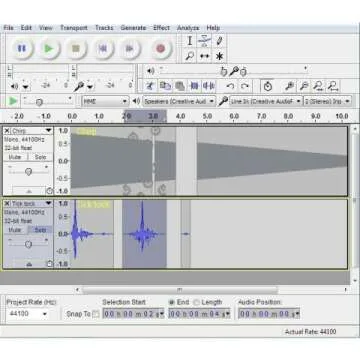Start recording with the Record button
The image size is (360, 360).
(161, 49)
